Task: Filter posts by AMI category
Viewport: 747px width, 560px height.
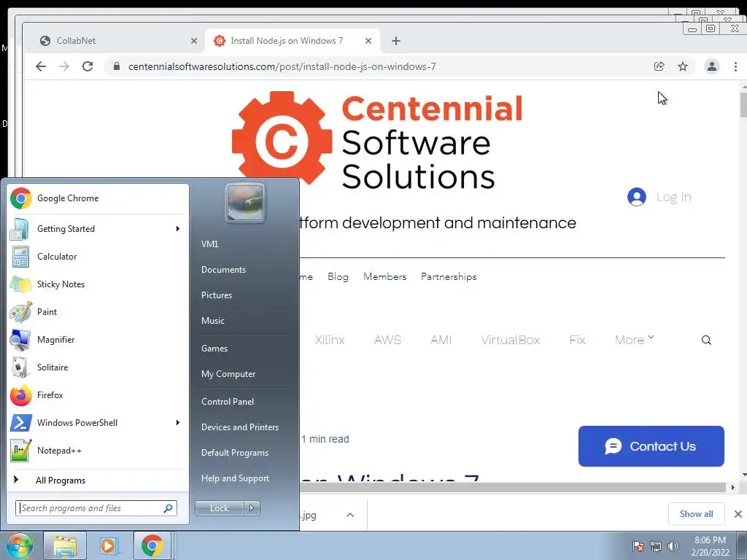Action: point(441,340)
